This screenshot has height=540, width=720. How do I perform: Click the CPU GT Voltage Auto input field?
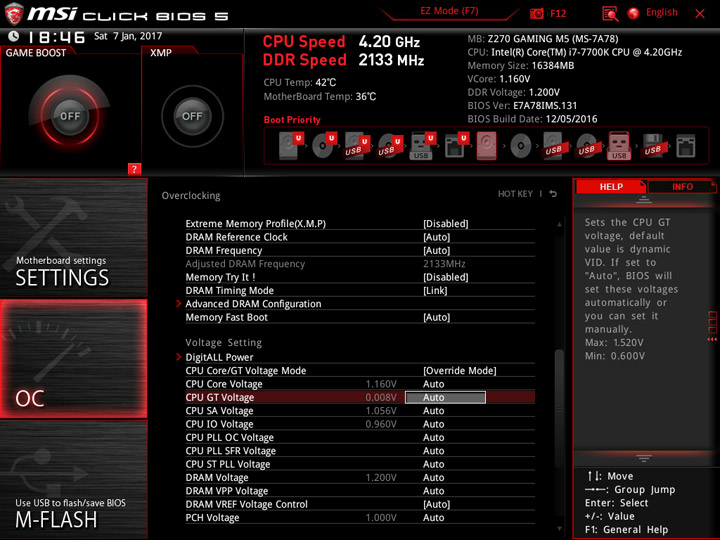(x=445, y=397)
